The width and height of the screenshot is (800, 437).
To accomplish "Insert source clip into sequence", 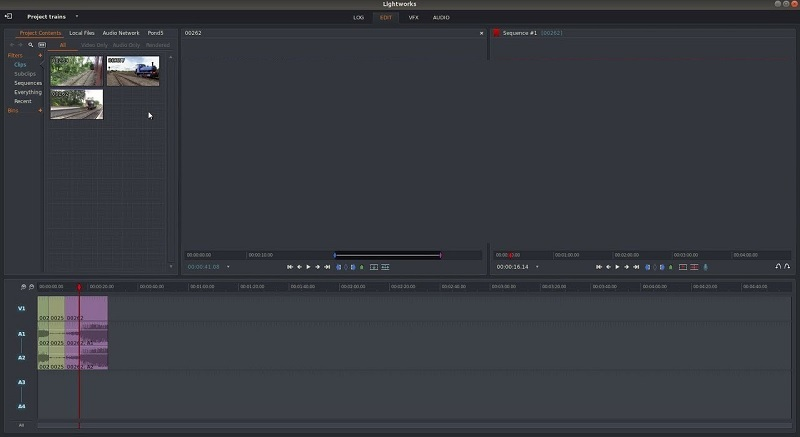I will pos(374,267).
